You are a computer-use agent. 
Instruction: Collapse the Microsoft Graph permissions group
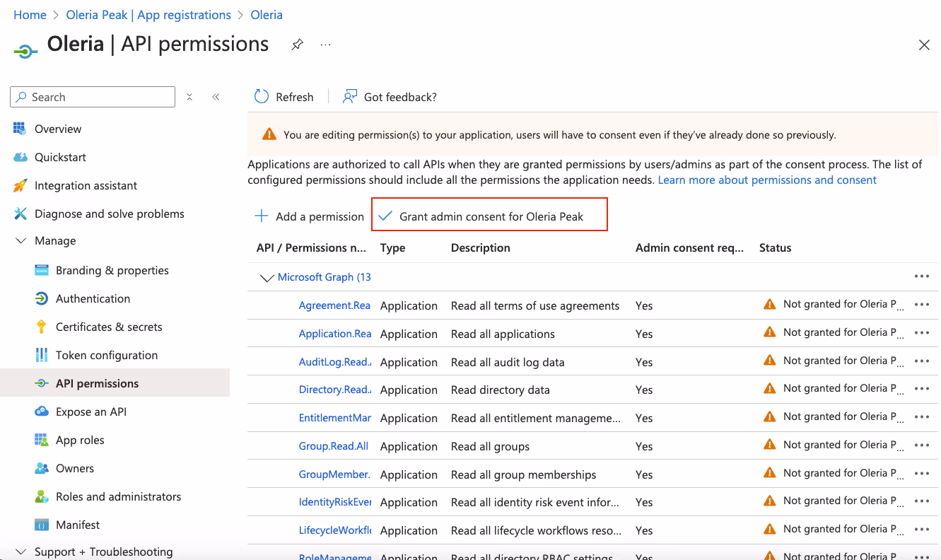point(267,278)
